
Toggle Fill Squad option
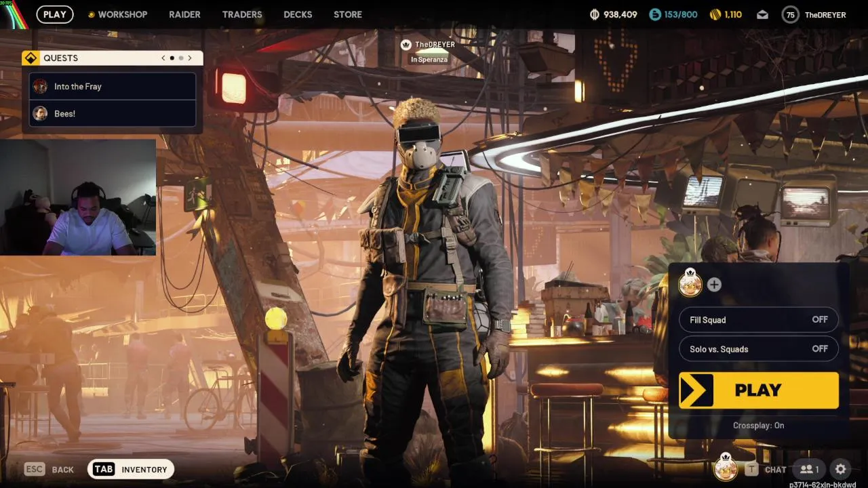point(759,320)
